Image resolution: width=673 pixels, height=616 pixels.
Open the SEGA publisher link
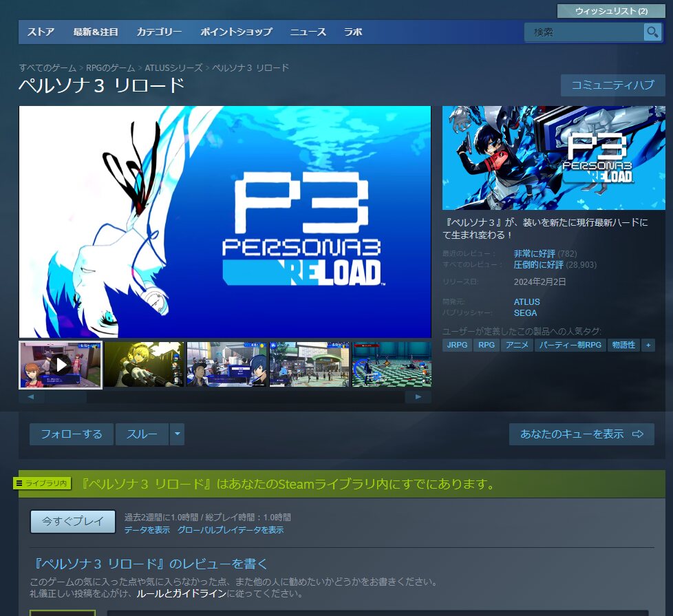tap(525, 313)
